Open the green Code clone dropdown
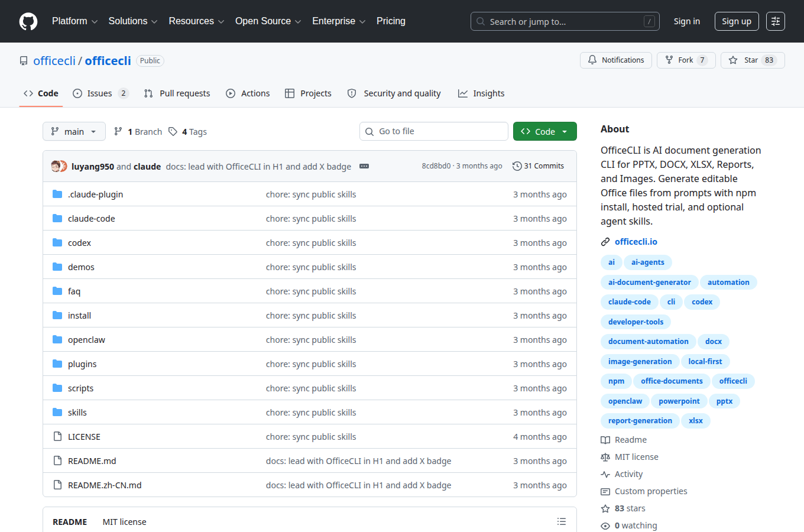 click(x=545, y=131)
